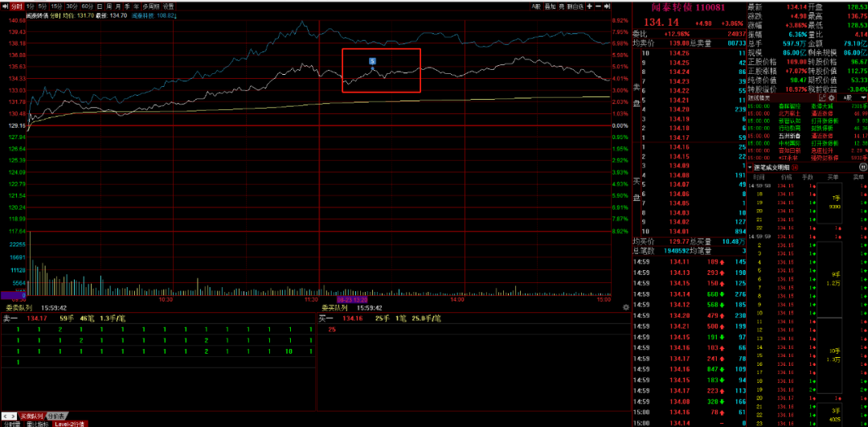Switch to the 日 daily chart

pyautogui.click(x=100, y=6)
